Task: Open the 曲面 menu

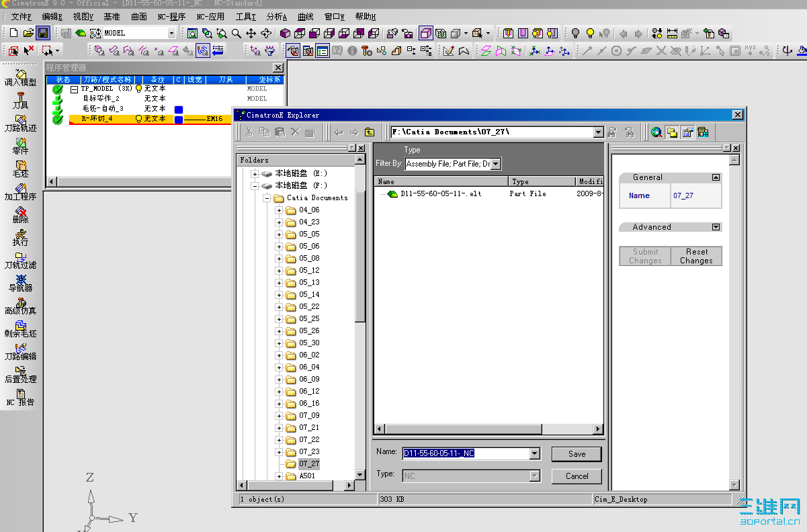Action: [139, 17]
